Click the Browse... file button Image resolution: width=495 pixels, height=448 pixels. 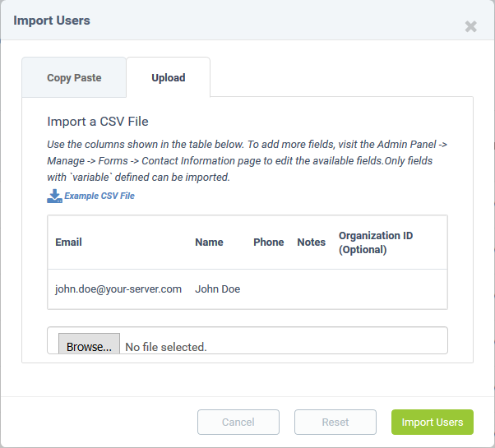click(89, 344)
